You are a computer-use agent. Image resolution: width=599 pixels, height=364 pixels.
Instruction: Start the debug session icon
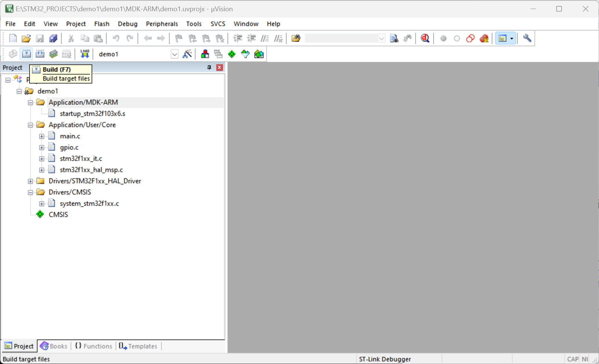coord(425,38)
